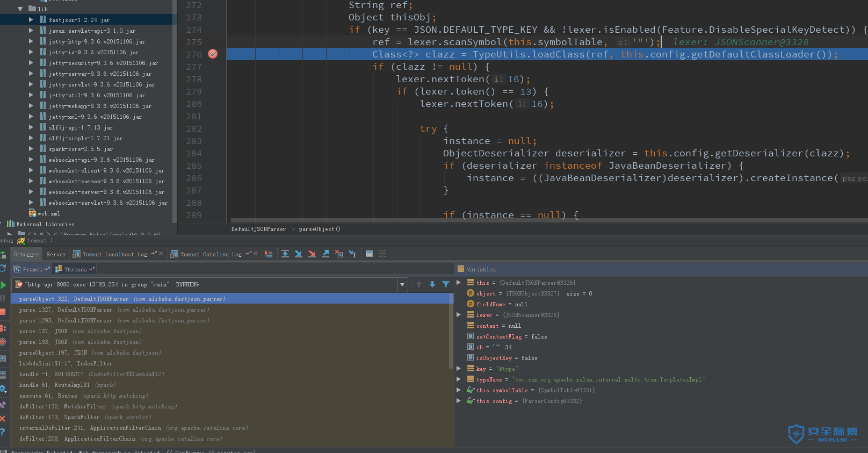Click the Update application refresh icon
Viewport: 868px width, 453px height.
[3, 268]
